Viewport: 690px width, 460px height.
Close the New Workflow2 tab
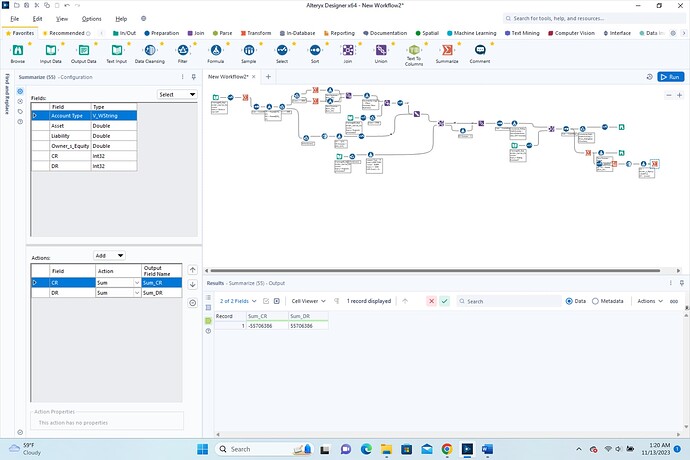(x=253, y=77)
